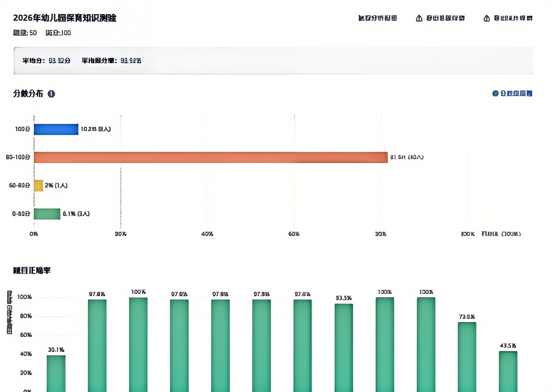Click the '2% (1人)' bar value label
Viewport: 552px width, 392px height.
click(56, 186)
